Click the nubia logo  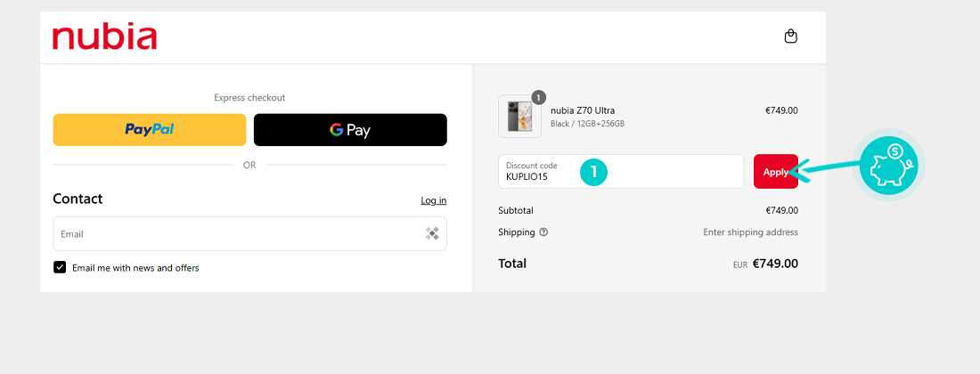[x=104, y=37]
